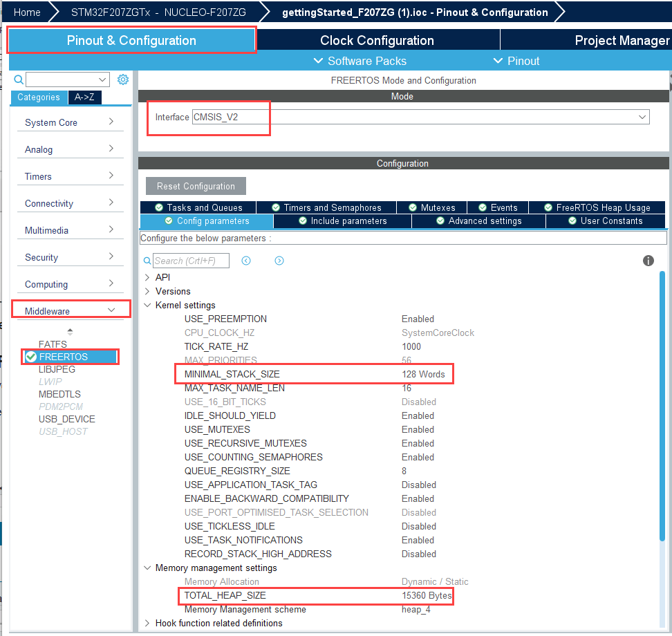Collapse the Kernel settings group
The width and height of the screenshot is (672, 636).
coord(147,305)
